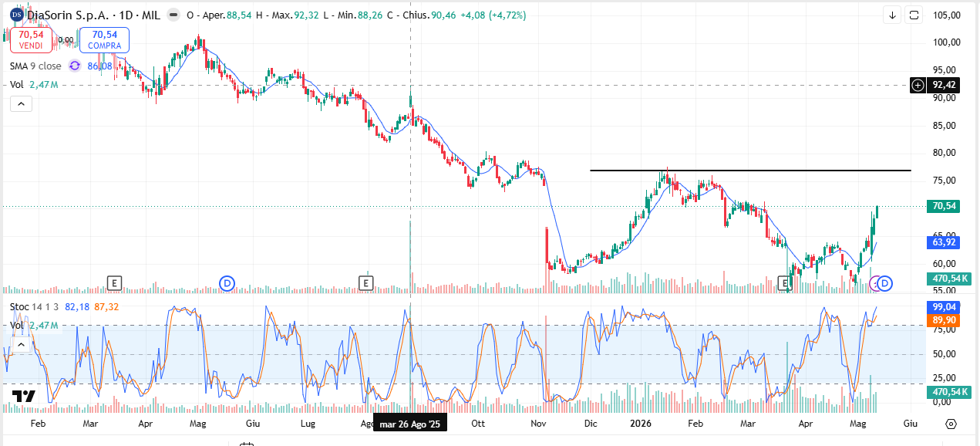Select the black horizontal line drawing
This screenshot has width=980, height=446.
(x=750, y=170)
